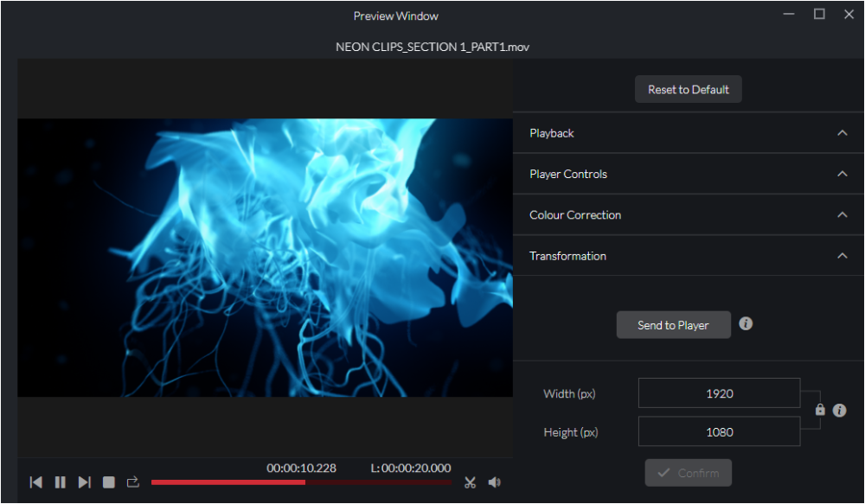Collapse the Transformation section chevron

pos(842,256)
